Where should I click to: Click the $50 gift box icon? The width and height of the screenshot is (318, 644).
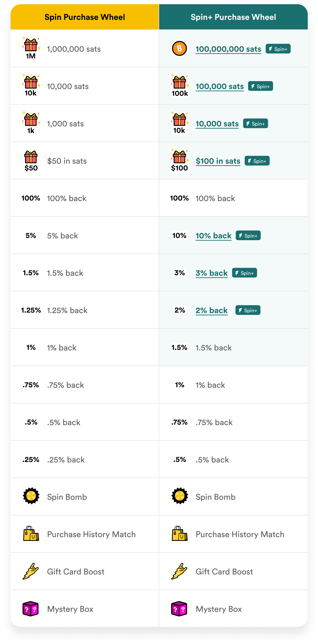tap(31, 161)
